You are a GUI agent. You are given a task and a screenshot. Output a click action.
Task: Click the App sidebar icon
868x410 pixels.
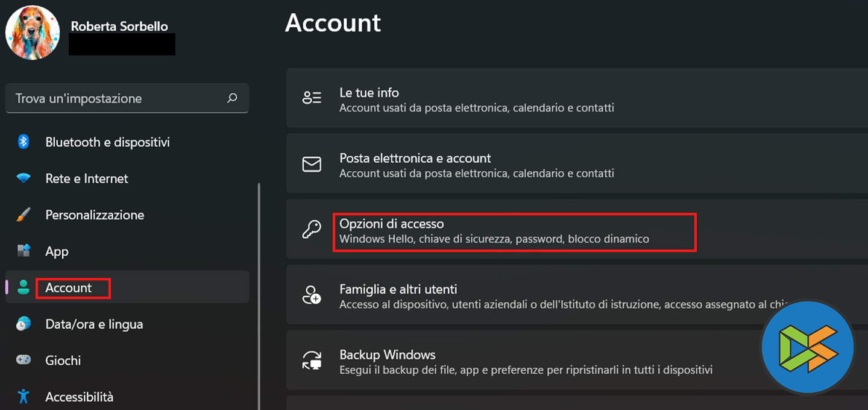[24, 251]
